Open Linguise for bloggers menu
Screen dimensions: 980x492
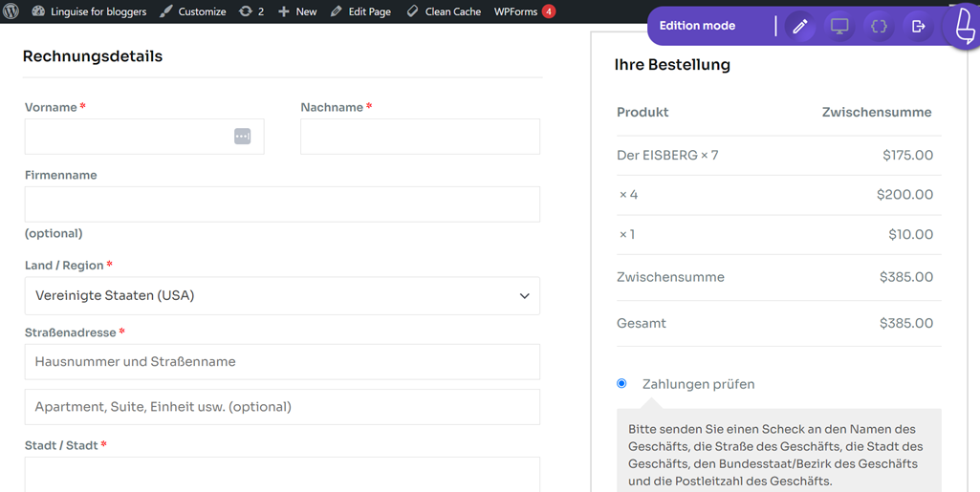pos(98,11)
